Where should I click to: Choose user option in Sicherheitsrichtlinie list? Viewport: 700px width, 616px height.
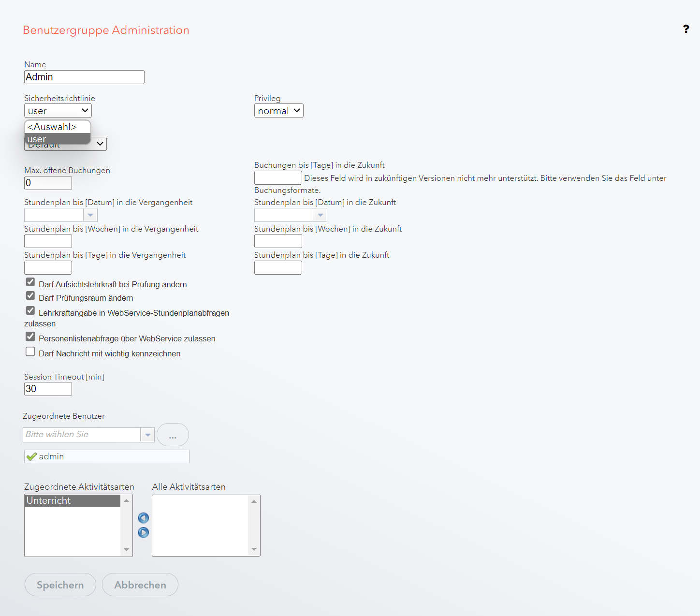click(57, 139)
